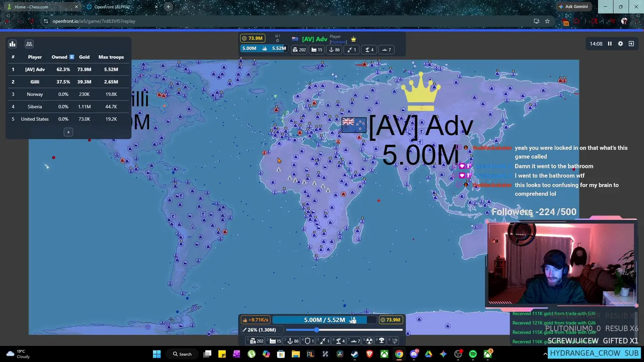This screenshot has height=362, width=644.
Task: Open Chrome from taskbar
Action: [399, 354]
